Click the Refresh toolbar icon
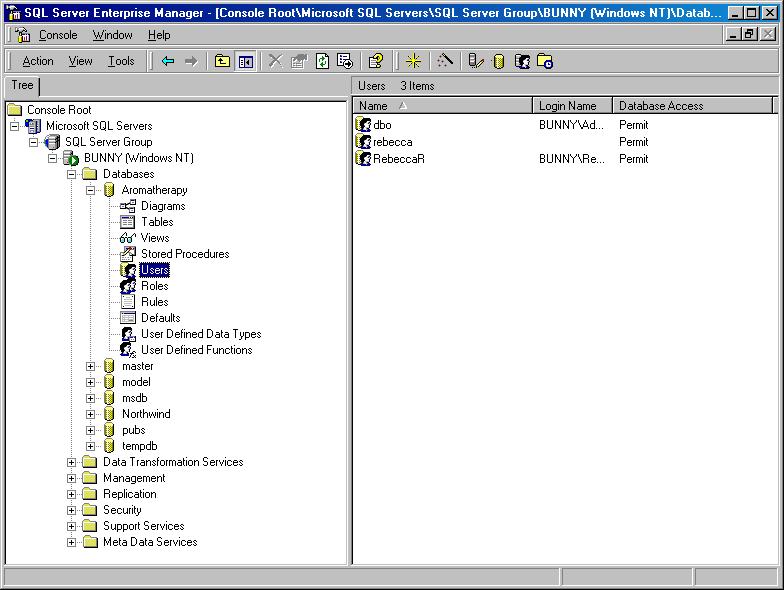 322,61
